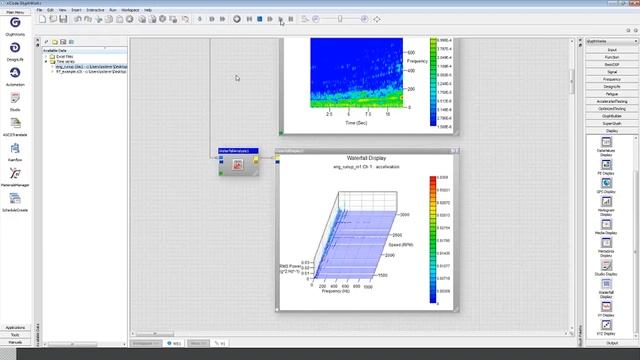This screenshot has height=360, width=640.
Task: Launch DesignLife from the Main Menu sidebar
Action: point(15,48)
